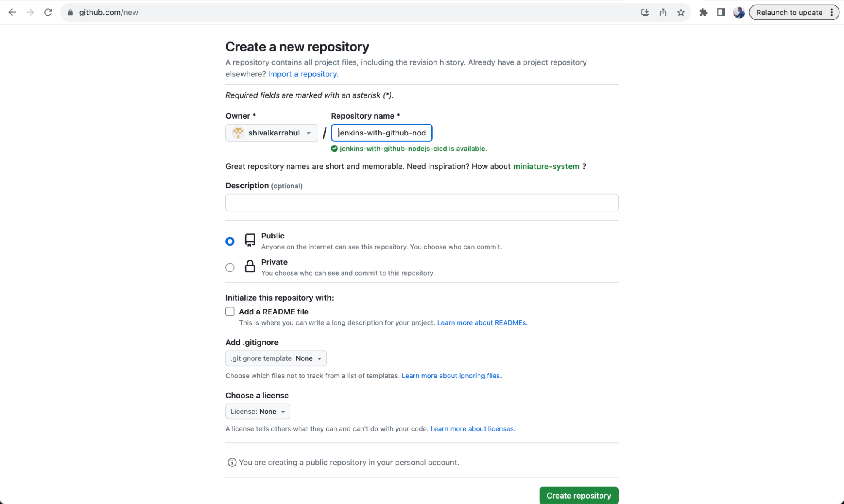Click the download icon near the address bar

(x=645, y=12)
